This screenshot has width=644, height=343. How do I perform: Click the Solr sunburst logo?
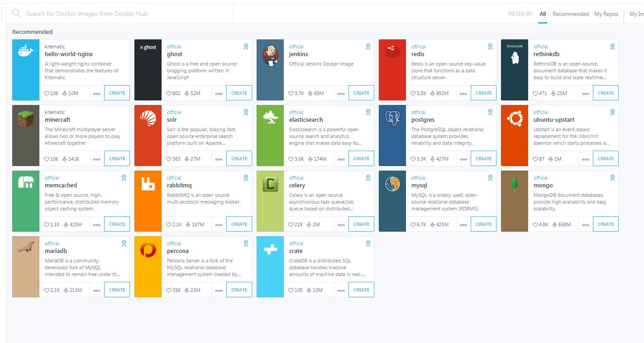(x=148, y=118)
